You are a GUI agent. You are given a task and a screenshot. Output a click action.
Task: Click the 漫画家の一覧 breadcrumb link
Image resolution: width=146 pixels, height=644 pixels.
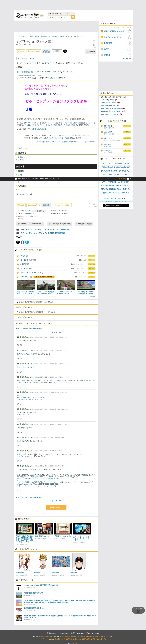click(x=45, y=36)
